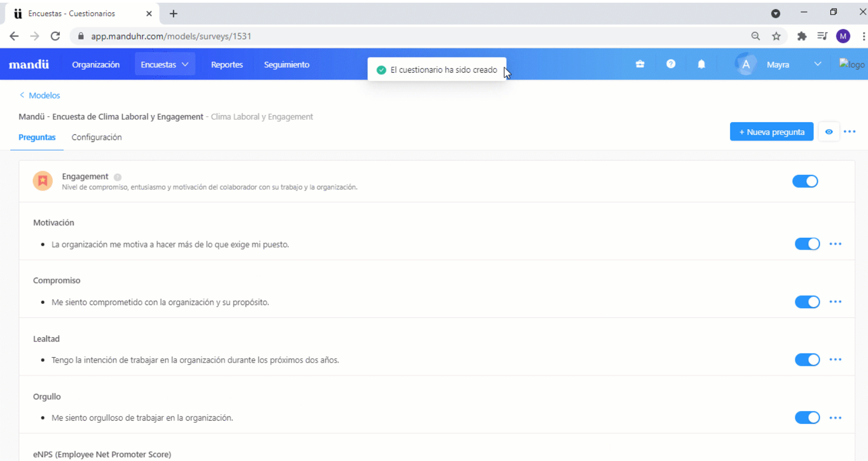Click the question 'Tengo la intención de trabajar'
The height and width of the screenshot is (461, 868).
(x=195, y=360)
